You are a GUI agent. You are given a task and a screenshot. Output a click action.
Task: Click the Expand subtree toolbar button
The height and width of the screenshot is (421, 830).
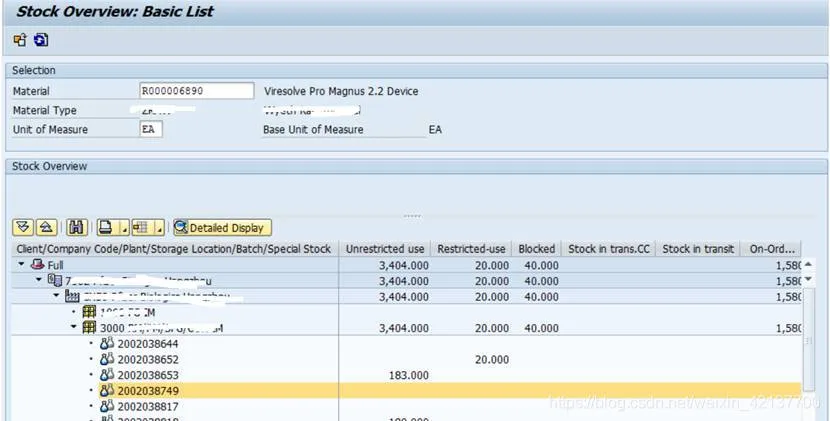pos(23,228)
